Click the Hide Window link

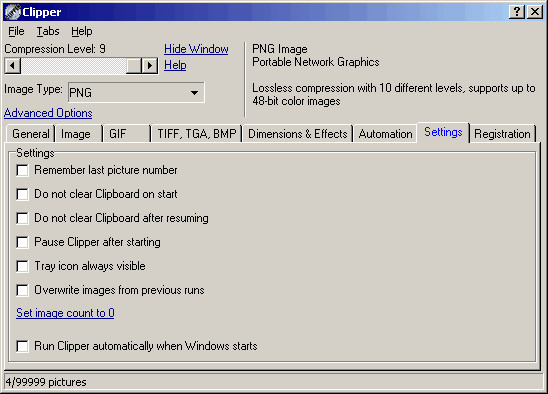(x=196, y=49)
